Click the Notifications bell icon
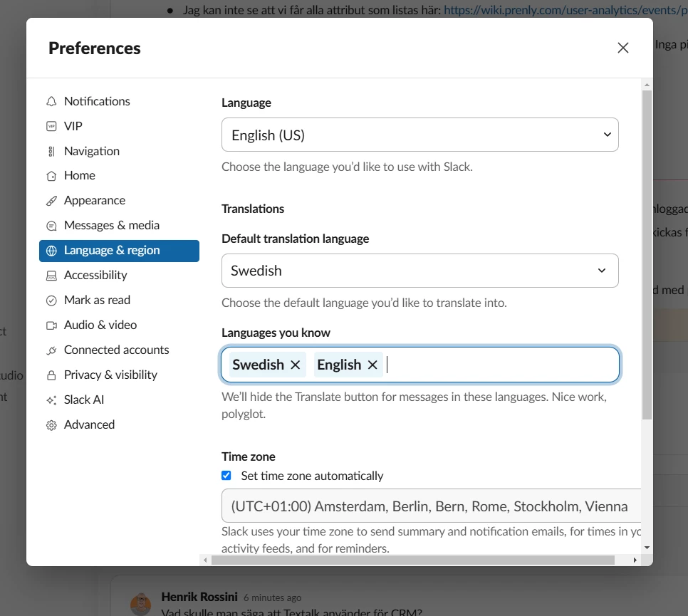Viewport: 688px width, 616px height. click(51, 101)
